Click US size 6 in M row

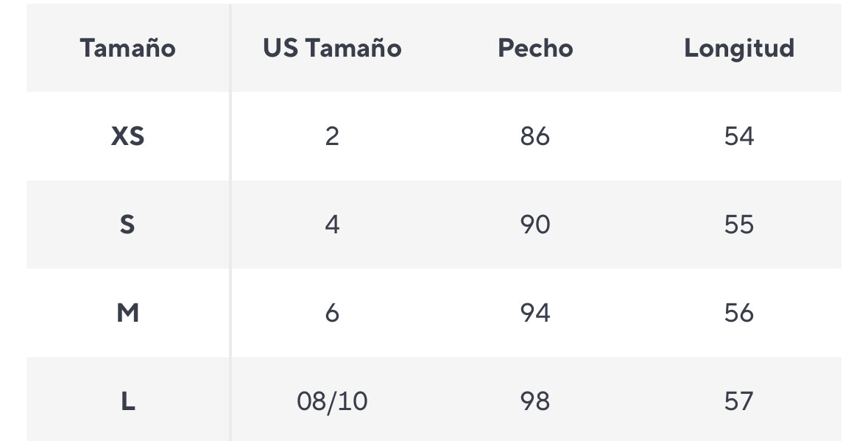[332, 313]
